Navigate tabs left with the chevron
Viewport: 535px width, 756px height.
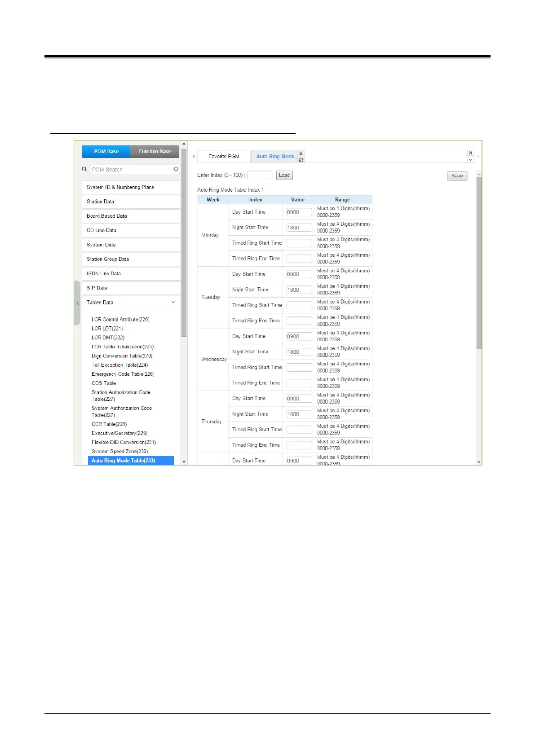(x=194, y=157)
